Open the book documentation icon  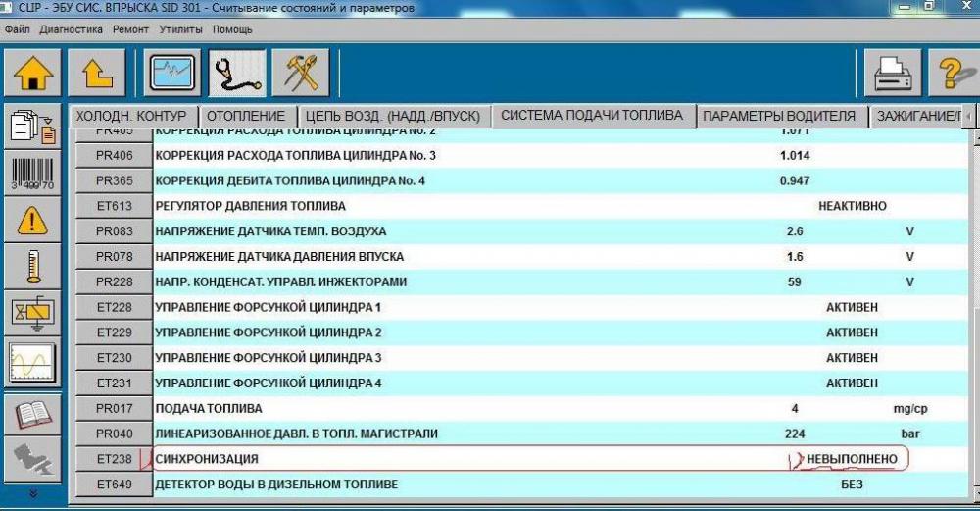(32, 414)
